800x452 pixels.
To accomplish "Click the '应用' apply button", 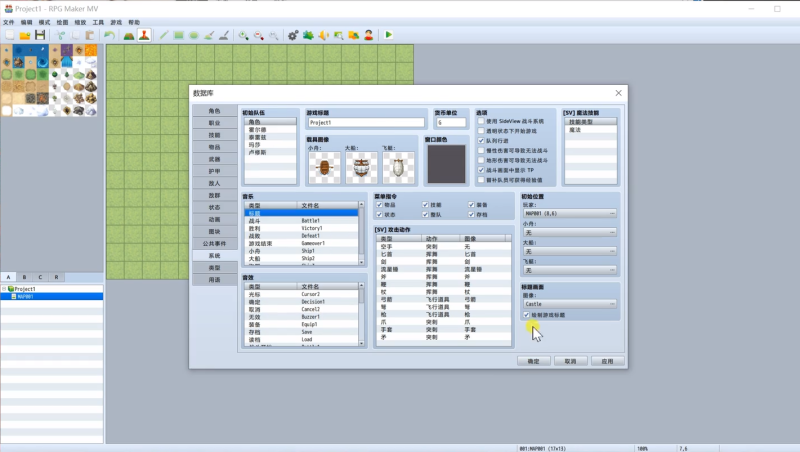I will coord(607,361).
